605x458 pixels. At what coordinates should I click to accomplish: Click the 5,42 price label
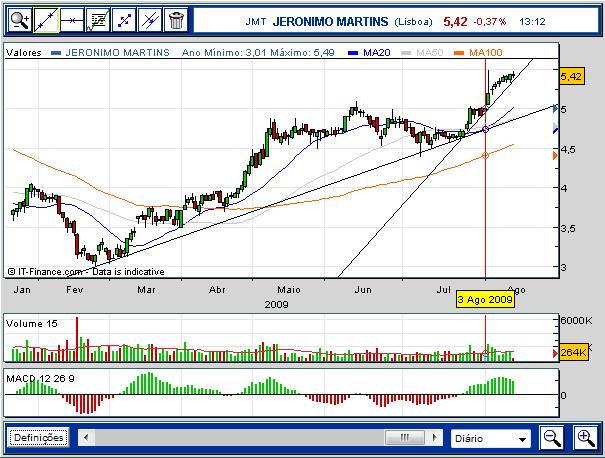(571, 76)
